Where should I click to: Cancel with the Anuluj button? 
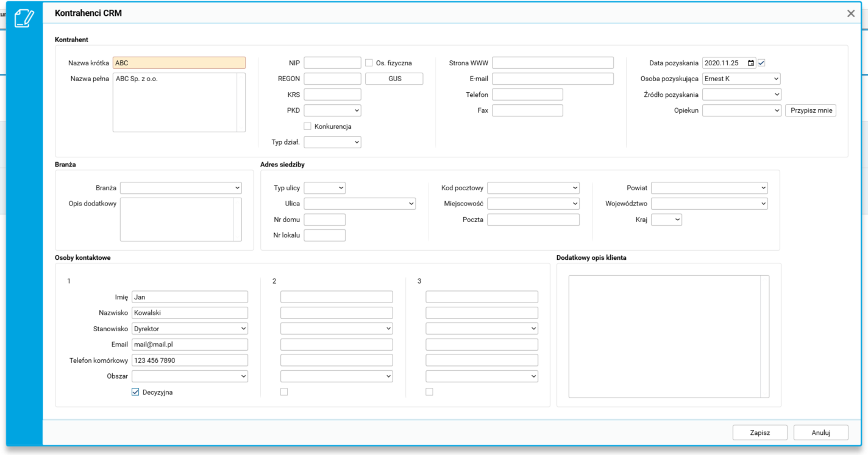tap(820, 432)
